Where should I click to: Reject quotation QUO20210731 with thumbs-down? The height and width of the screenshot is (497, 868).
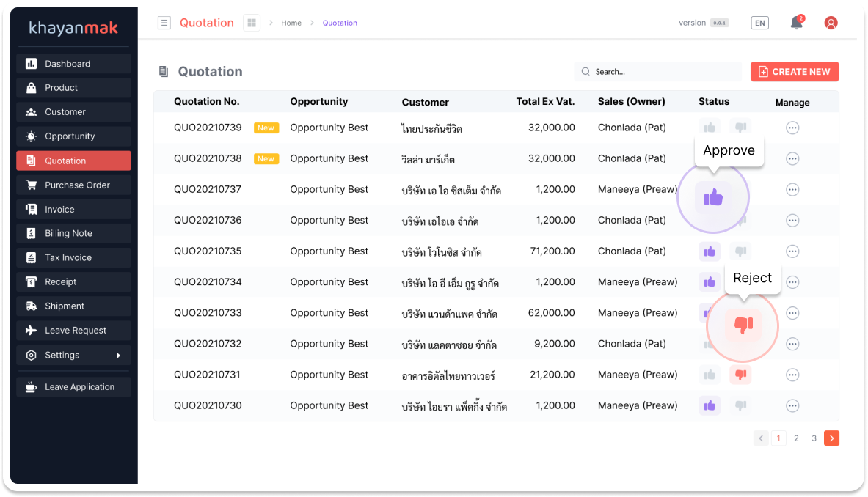click(x=740, y=375)
